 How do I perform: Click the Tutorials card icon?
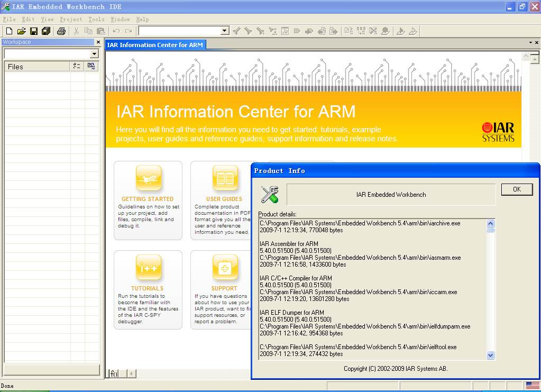149,268
